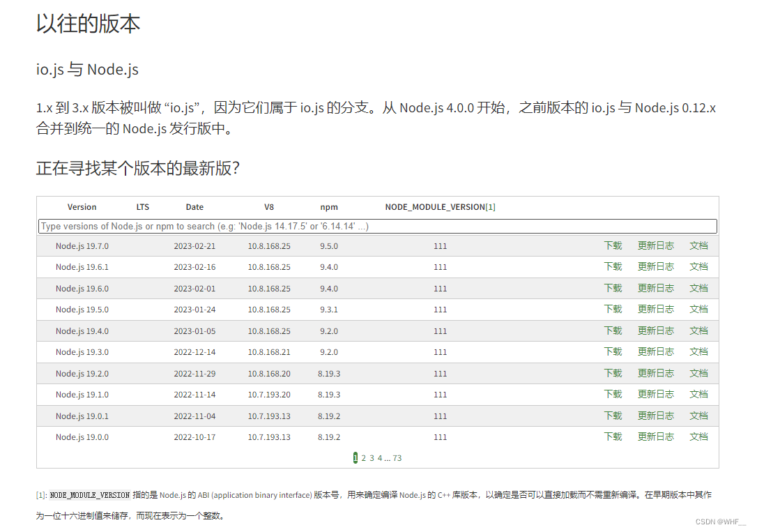View 文档 for Node.js 19.3.0
Screen dimensions: 757x532
tap(698, 351)
